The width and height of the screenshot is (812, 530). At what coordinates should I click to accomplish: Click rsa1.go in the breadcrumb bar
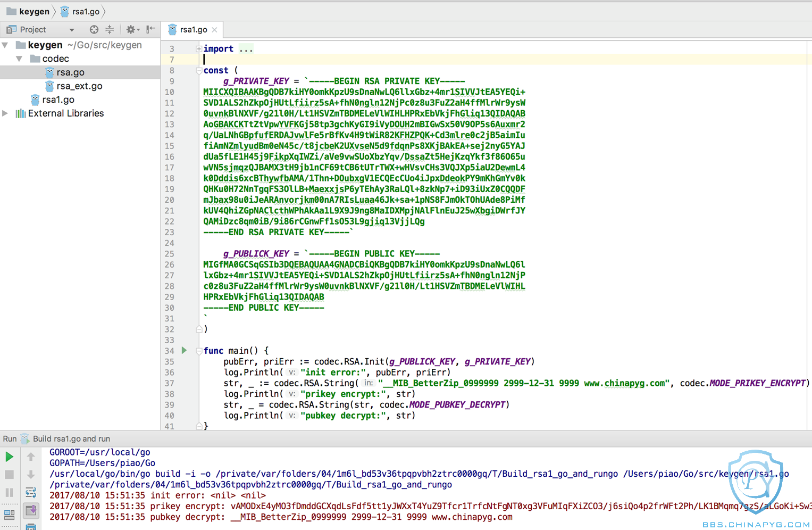click(86, 12)
